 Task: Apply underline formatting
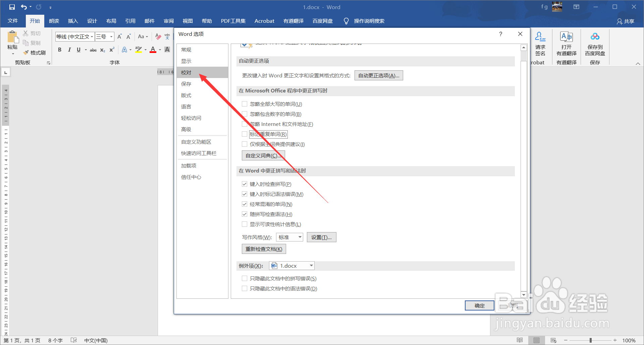(x=78, y=50)
